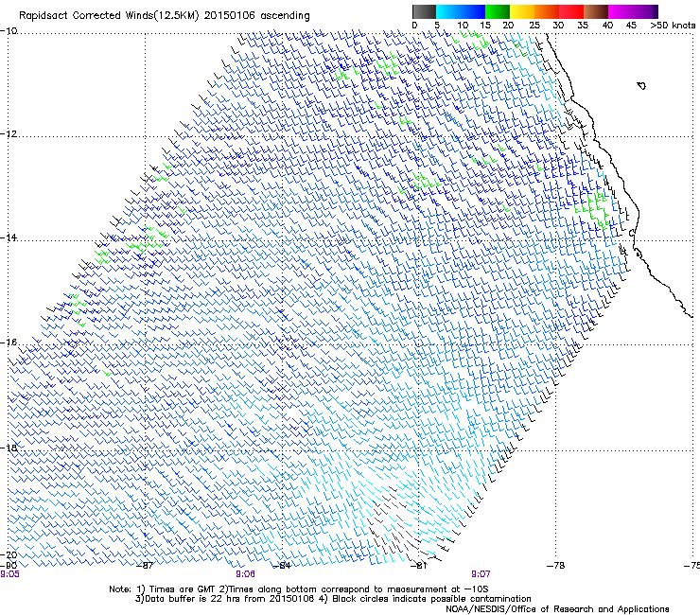Screen dimensions: 700x615
Task: Click the red 30-35 knots legend color
Action: point(571,11)
